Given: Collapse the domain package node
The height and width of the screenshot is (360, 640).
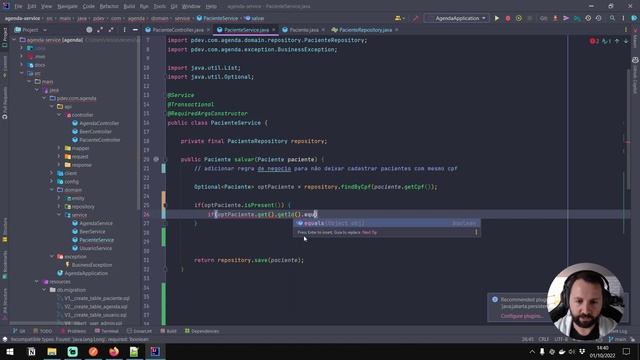Looking at the screenshot, I should (x=51, y=190).
